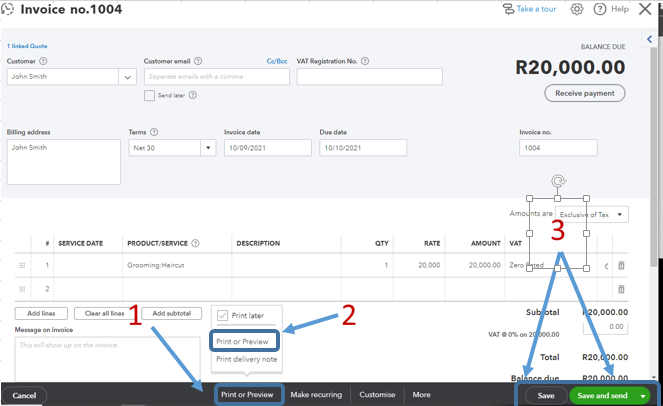663x406 pixels.
Task: Collapse the side panel with the blue chevron
Action: tap(649, 39)
